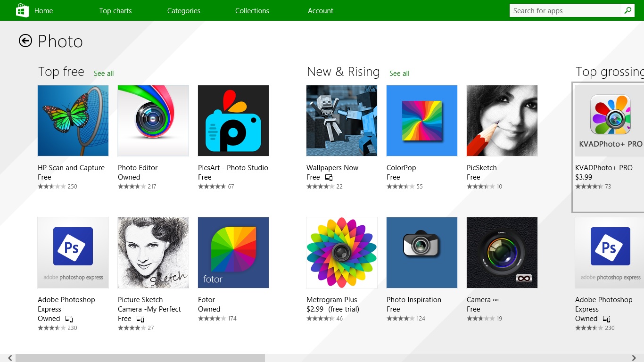The image size is (644, 362).
Task: Open Adobe Photoshop Express in Top grossing
Action: (610, 253)
